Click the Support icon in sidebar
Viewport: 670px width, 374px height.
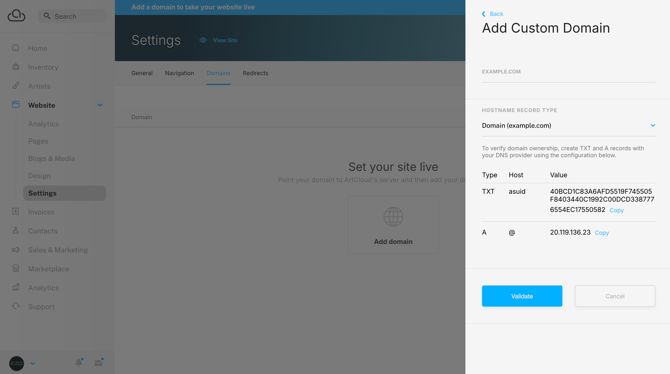click(16, 306)
